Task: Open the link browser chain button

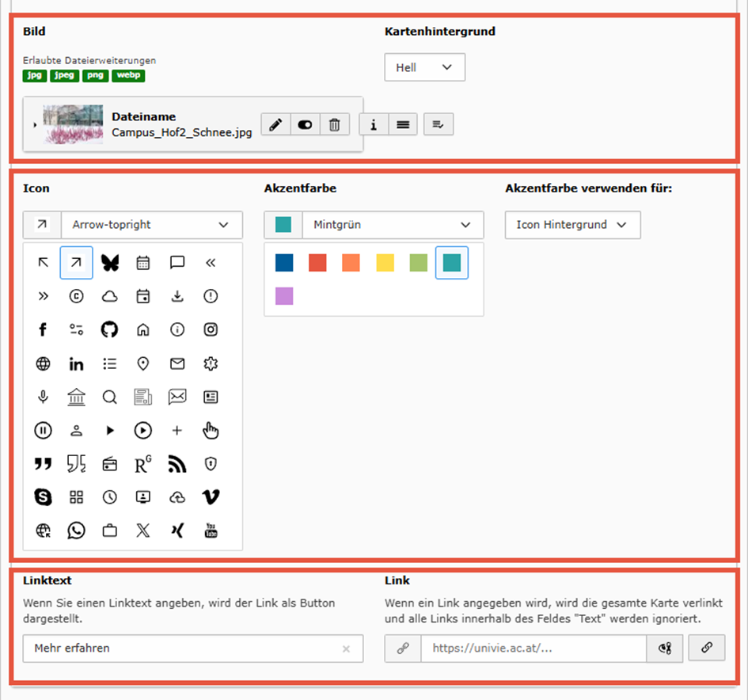Action: [707, 648]
